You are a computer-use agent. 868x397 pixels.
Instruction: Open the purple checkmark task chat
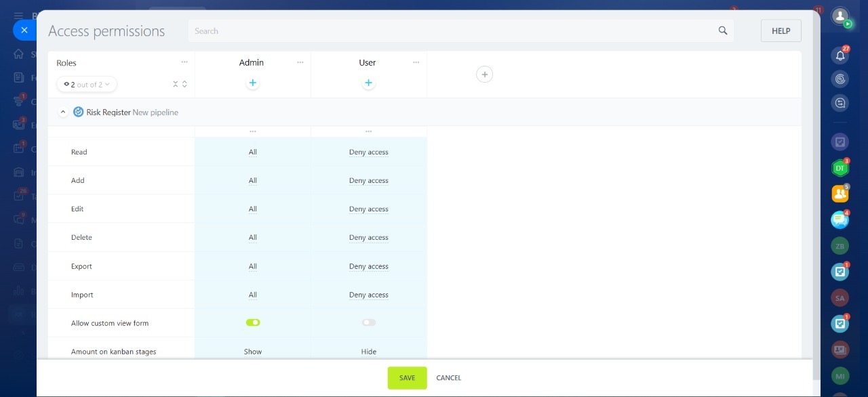(840, 142)
